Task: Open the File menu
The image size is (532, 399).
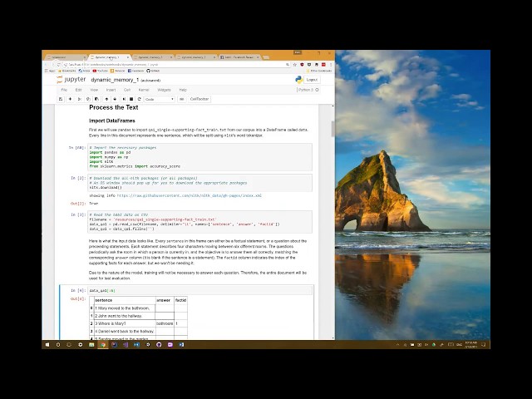Action: coord(64,90)
